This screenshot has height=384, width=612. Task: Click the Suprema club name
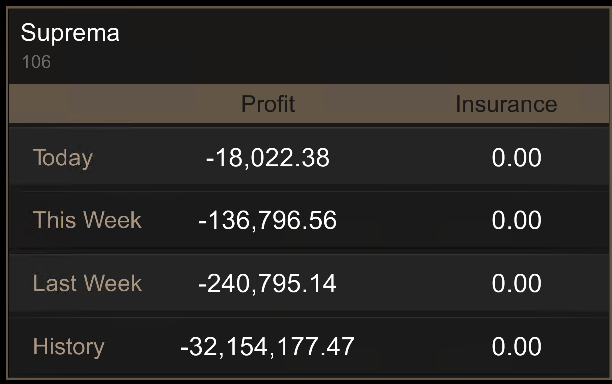click(70, 33)
